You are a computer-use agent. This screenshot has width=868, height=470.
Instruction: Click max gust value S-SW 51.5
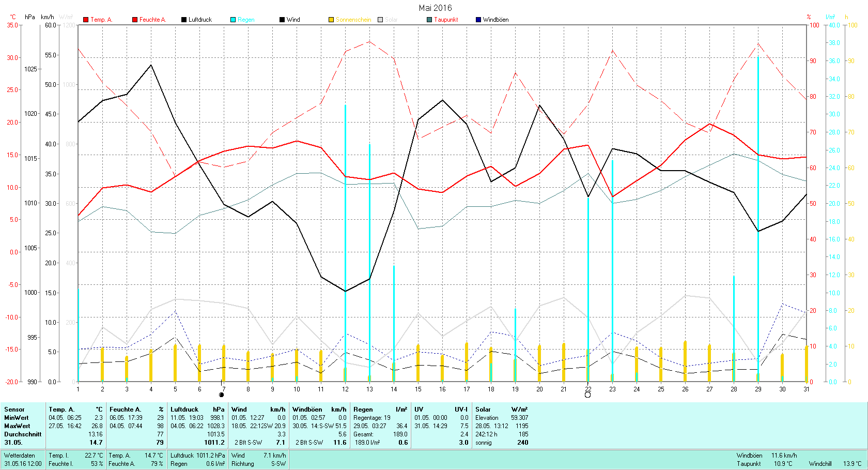pyautogui.click(x=333, y=426)
